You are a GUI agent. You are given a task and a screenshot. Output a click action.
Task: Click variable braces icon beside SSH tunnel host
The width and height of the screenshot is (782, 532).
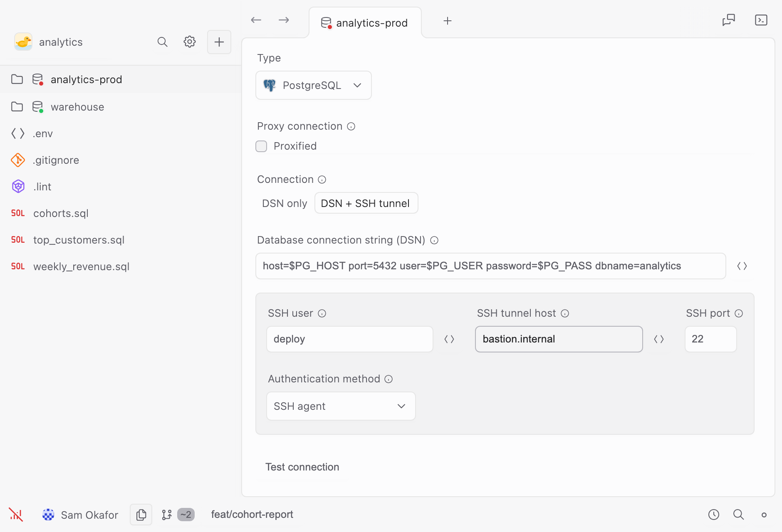(x=659, y=339)
